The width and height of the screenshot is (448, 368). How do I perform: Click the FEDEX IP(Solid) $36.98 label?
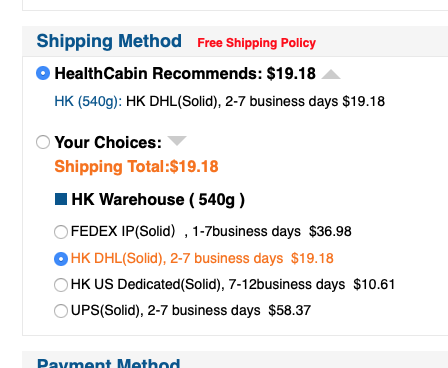pyautogui.click(x=211, y=231)
